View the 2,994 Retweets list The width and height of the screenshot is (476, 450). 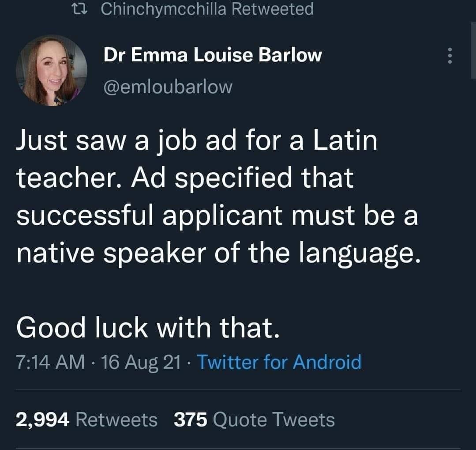pos(86,420)
